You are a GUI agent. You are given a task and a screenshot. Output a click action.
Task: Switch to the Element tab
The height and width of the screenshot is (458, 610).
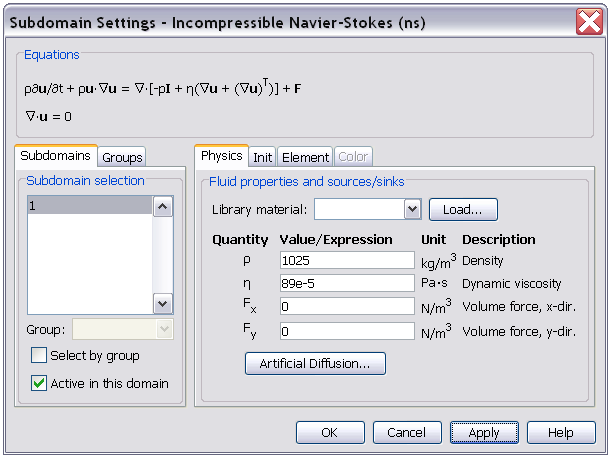tap(305, 157)
